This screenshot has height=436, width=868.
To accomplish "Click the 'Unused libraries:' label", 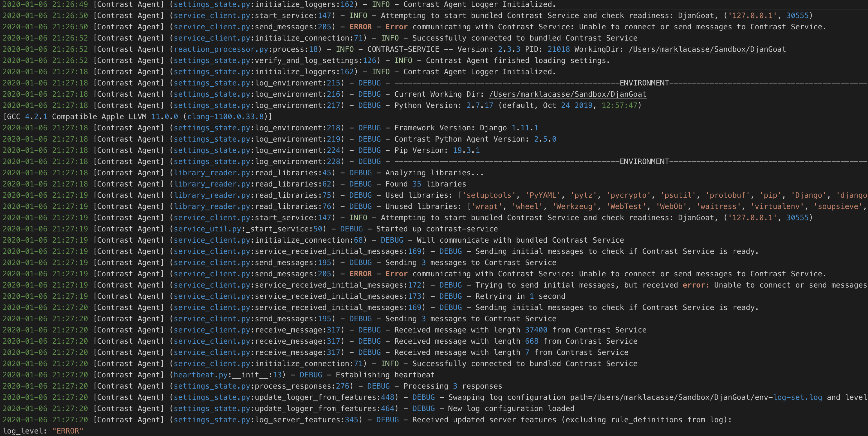I will (423, 206).
